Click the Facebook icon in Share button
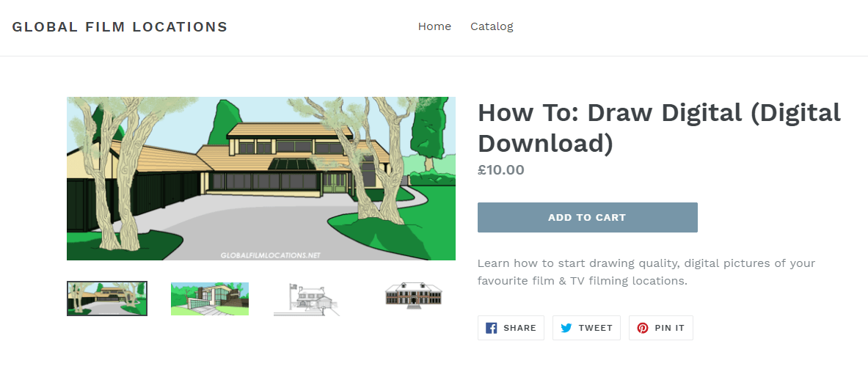The image size is (868, 388). point(492,328)
